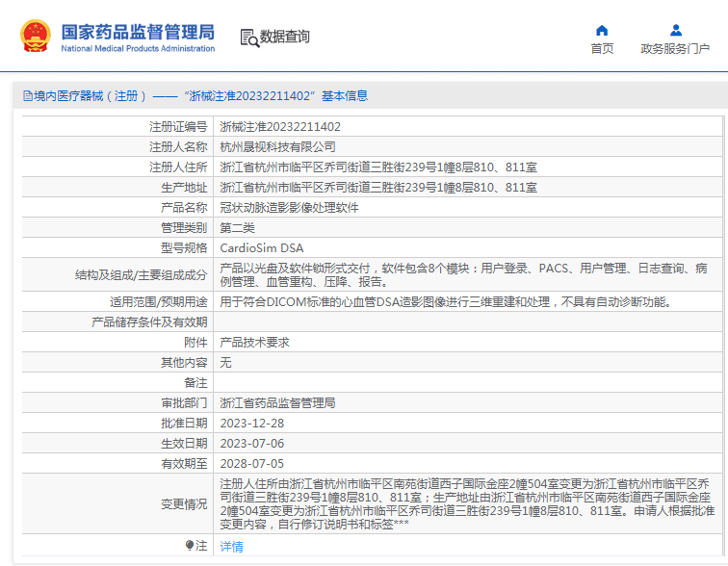This screenshot has height=566, width=728.
Task: Click 附件 row label
Action: (x=195, y=343)
